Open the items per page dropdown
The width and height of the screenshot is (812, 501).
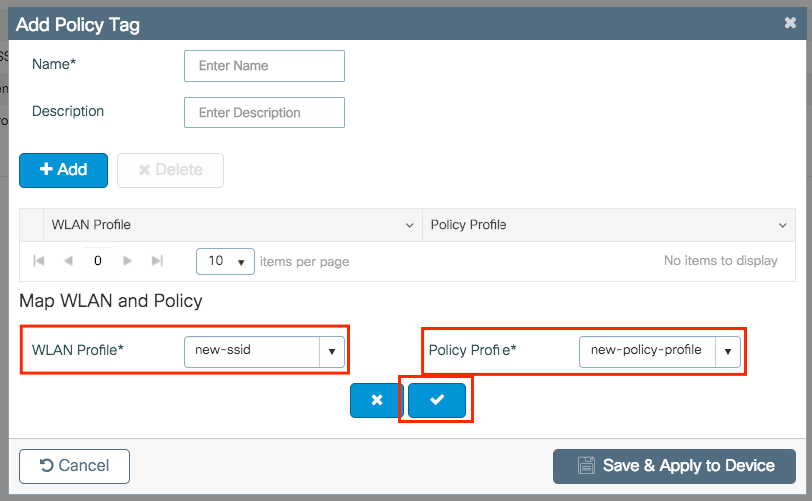[225, 261]
